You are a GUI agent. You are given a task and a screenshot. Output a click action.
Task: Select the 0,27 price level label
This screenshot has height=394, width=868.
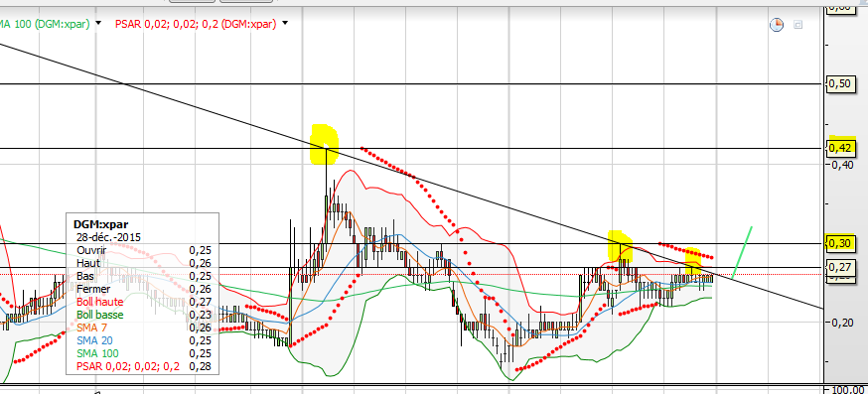point(841,267)
